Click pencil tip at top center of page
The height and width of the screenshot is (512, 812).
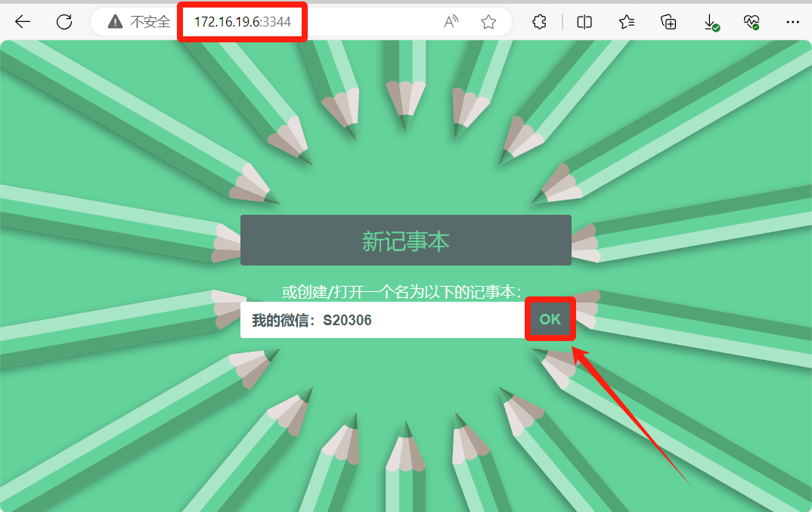(406, 121)
